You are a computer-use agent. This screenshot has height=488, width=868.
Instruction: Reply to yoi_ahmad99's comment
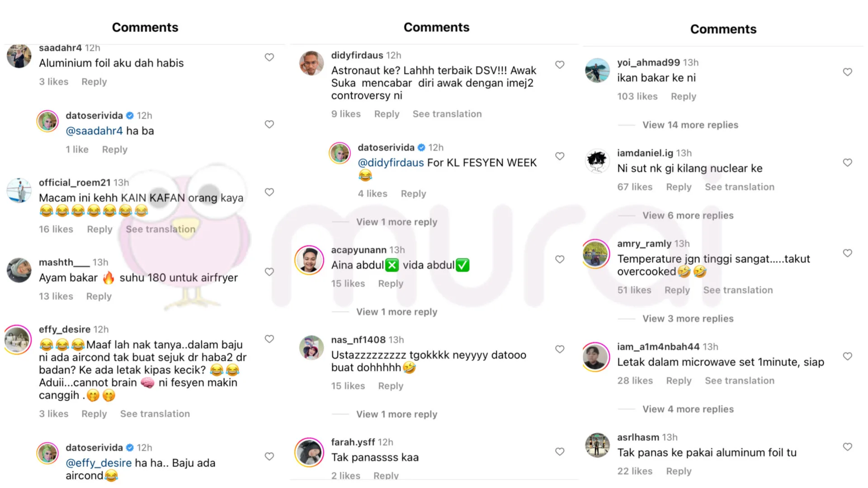point(683,96)
